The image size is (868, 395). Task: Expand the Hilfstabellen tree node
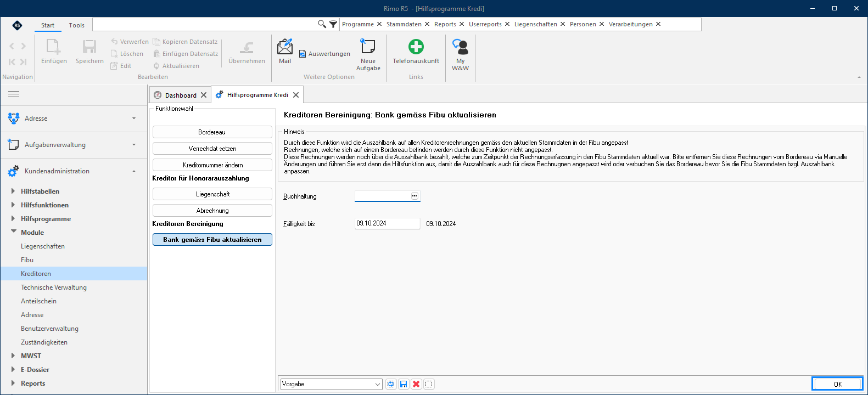coord(13,191)
